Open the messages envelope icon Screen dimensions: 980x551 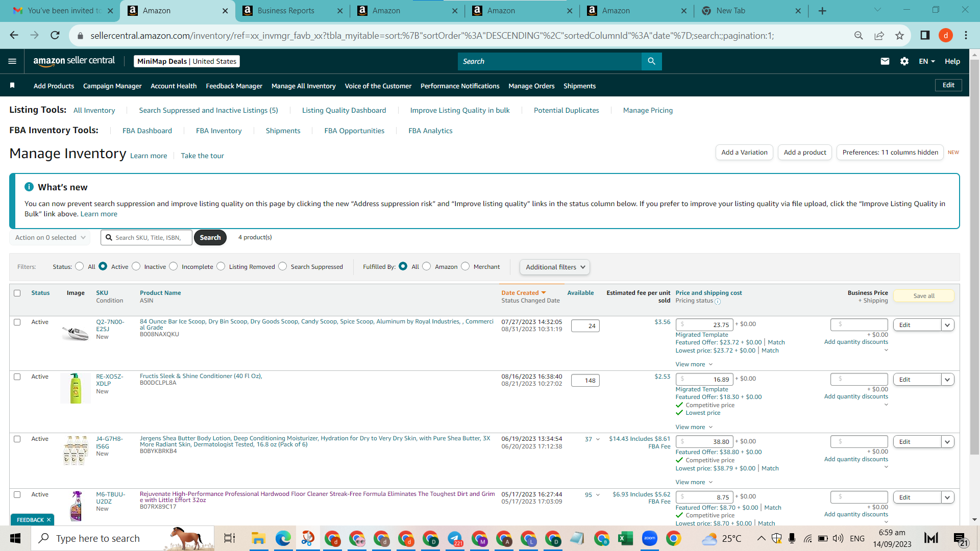pyautogui.click(x=885, y=61)
